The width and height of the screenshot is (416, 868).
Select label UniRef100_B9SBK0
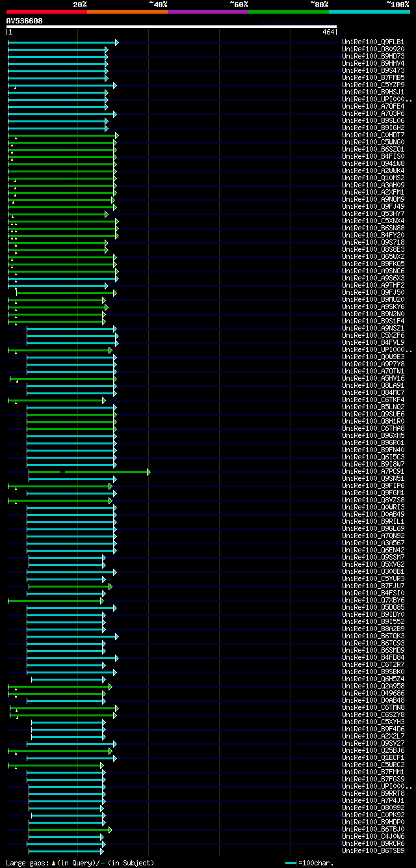374,671
